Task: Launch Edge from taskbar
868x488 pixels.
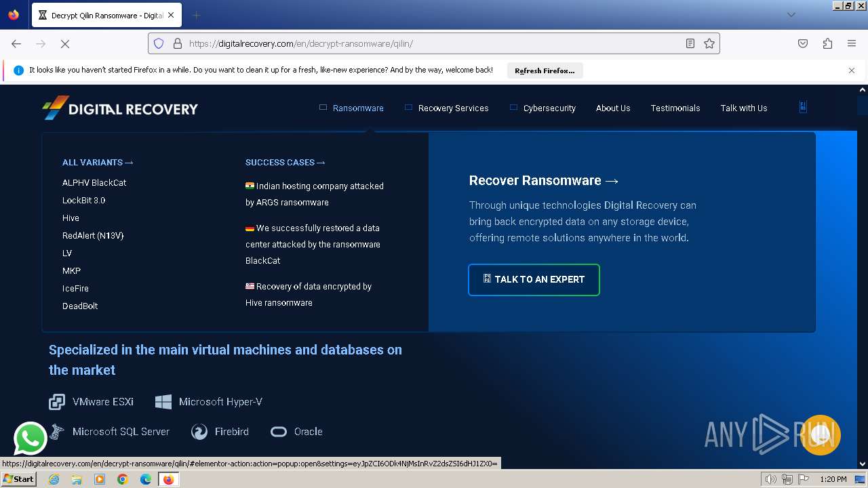Action: (146, 479)
